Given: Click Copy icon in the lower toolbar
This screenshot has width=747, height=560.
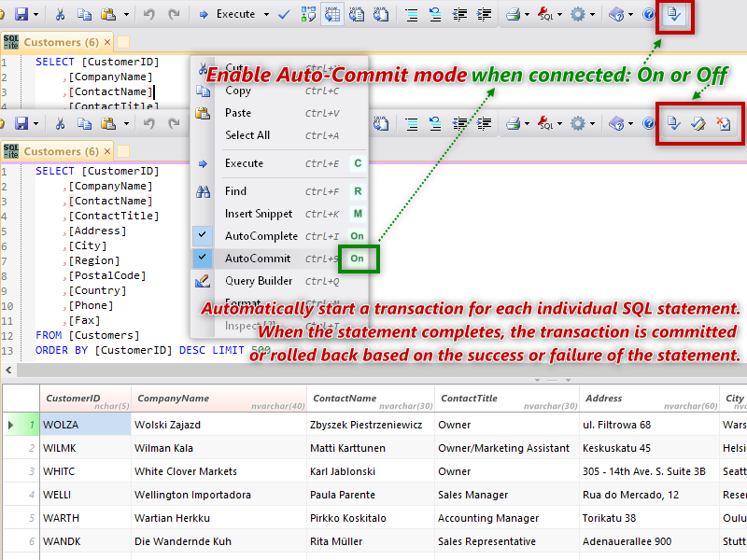Looking at the screenshot, I should (84, 124).
